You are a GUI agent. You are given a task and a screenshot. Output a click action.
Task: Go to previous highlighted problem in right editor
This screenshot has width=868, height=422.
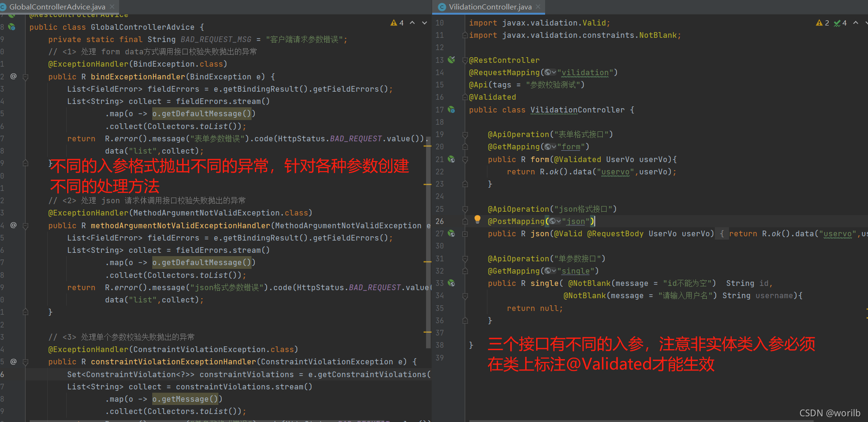pos(856,23)
